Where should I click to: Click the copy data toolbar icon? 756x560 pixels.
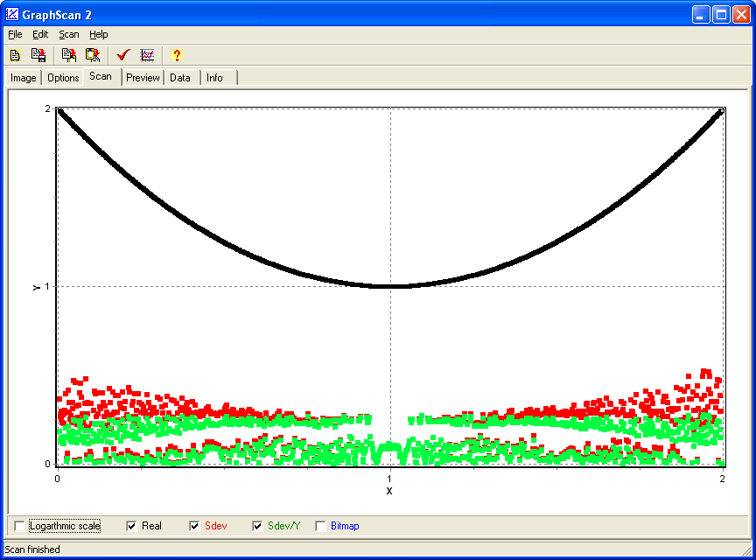pyautogui.click(x=69, y=55)
